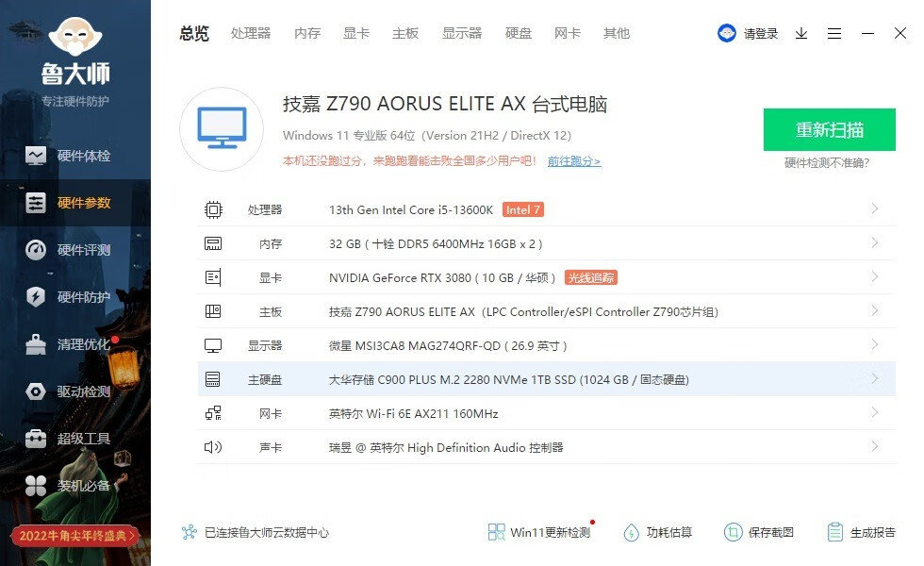Select 大华存储 C900 PLUS SSD text
Viewport: 924px width, 566px height.
[508, 379]
